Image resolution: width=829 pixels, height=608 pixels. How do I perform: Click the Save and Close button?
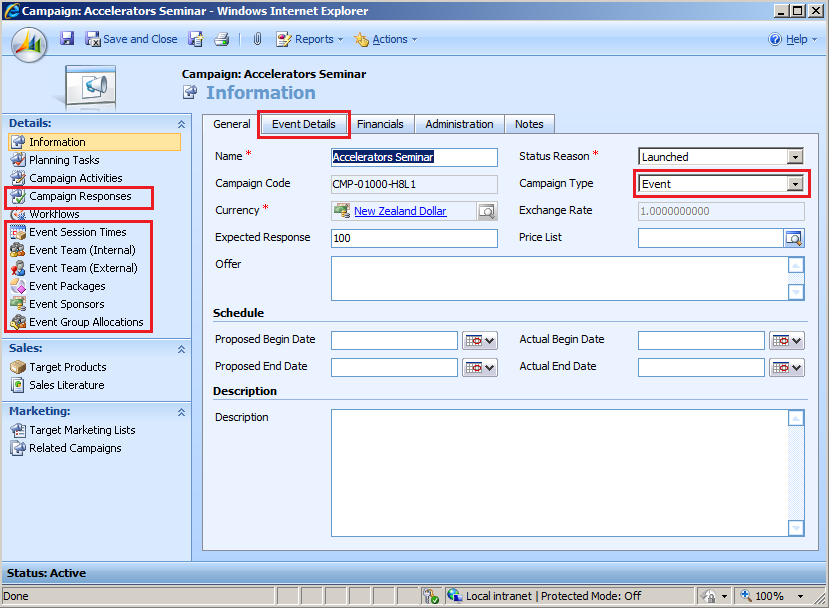(131, 39)
